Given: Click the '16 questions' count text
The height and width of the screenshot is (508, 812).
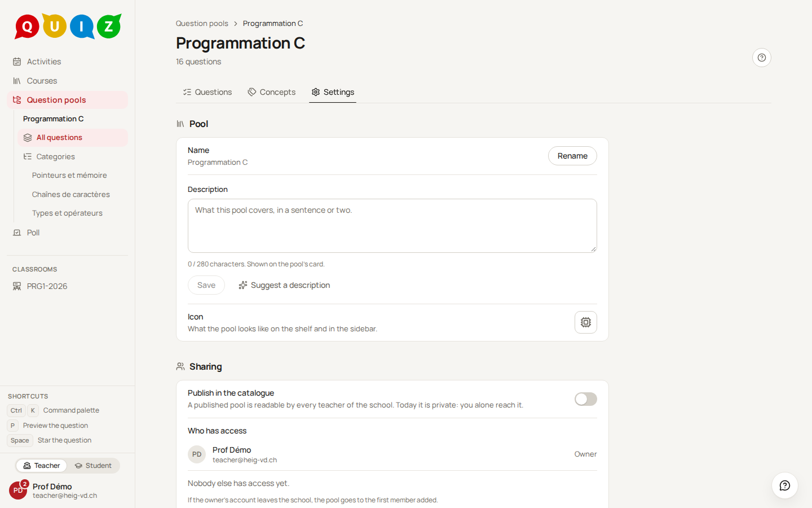Looking at the screenshot, I should click(x=198, y=62).
